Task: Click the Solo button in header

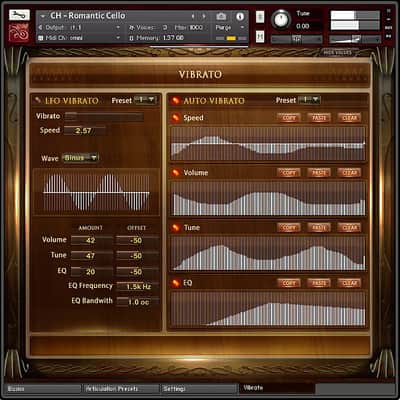Action: pos(260,17)
